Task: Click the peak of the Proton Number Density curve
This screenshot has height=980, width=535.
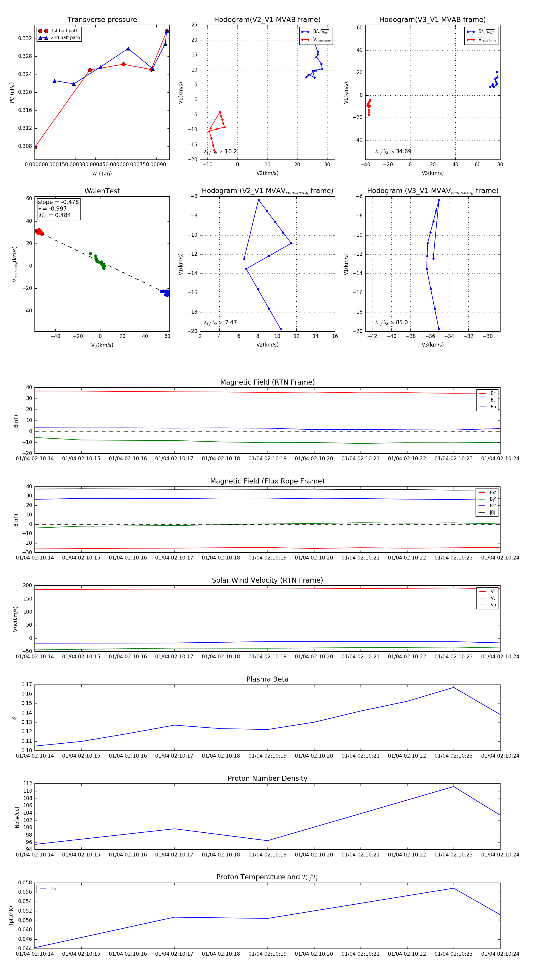Action: coord(453,786)
